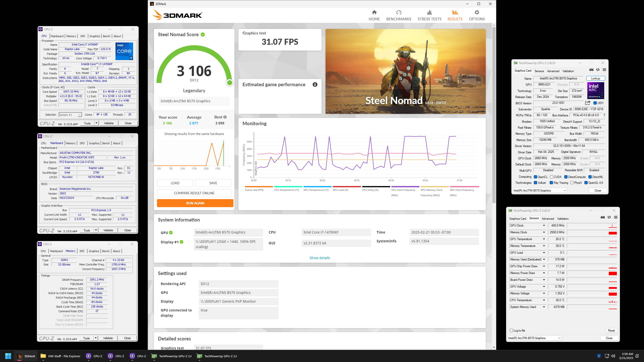The image size is (644, 362).
Task: Open Graphics tab in CPU-Z Mainboard window
Action: click(94, 143)
